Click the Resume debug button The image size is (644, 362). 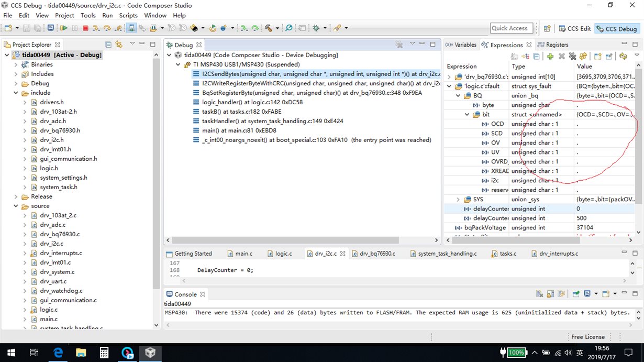pyautogui.click(x=64, y=28)
